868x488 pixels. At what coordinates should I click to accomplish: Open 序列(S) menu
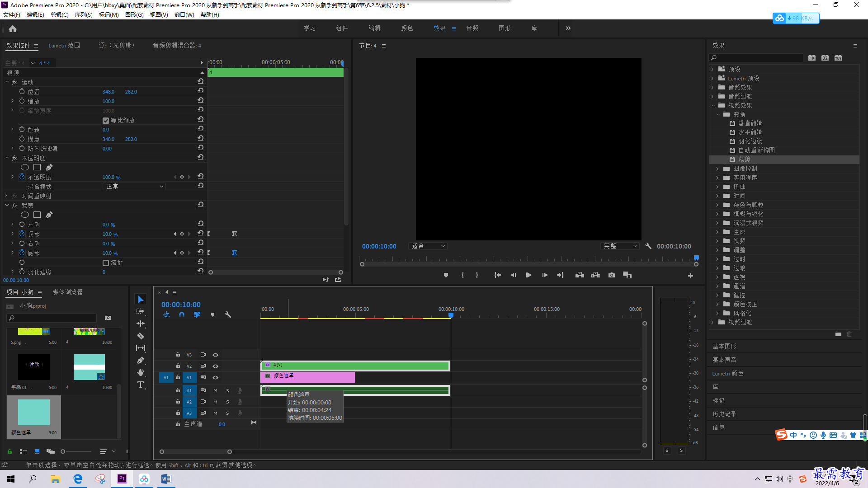[x=84, y=14]
